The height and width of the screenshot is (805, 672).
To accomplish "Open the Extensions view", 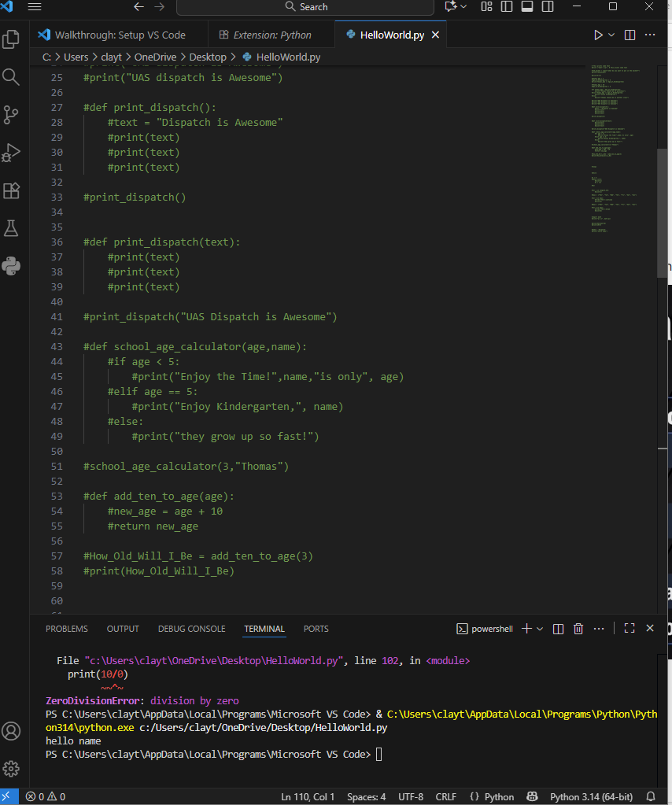I will click(x=11, y=190).
